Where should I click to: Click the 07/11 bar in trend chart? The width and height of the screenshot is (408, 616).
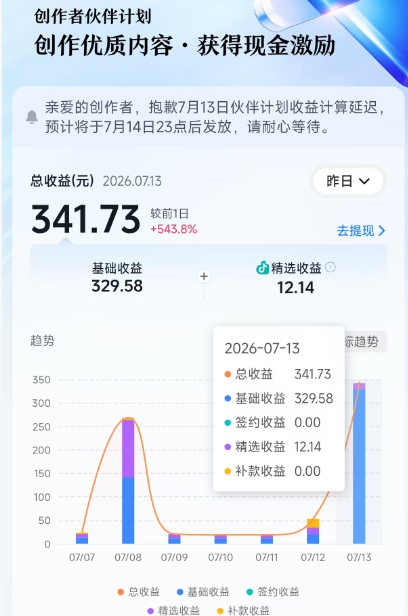click(x=267, y=539)
